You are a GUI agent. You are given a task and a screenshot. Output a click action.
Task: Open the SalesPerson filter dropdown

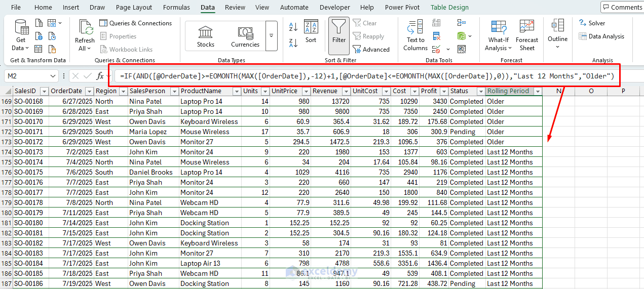[x=174, y=91]
